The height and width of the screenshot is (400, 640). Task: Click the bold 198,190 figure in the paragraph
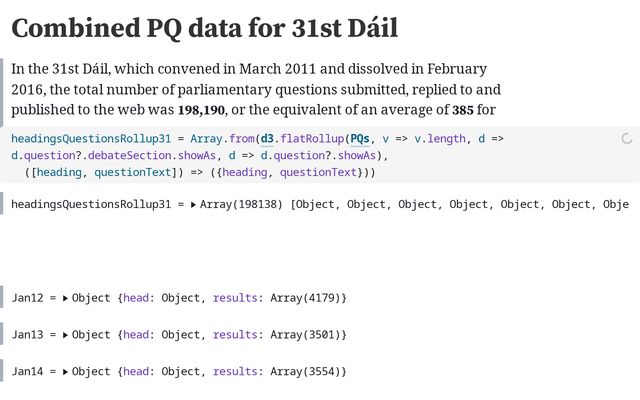tap(201, 110)
